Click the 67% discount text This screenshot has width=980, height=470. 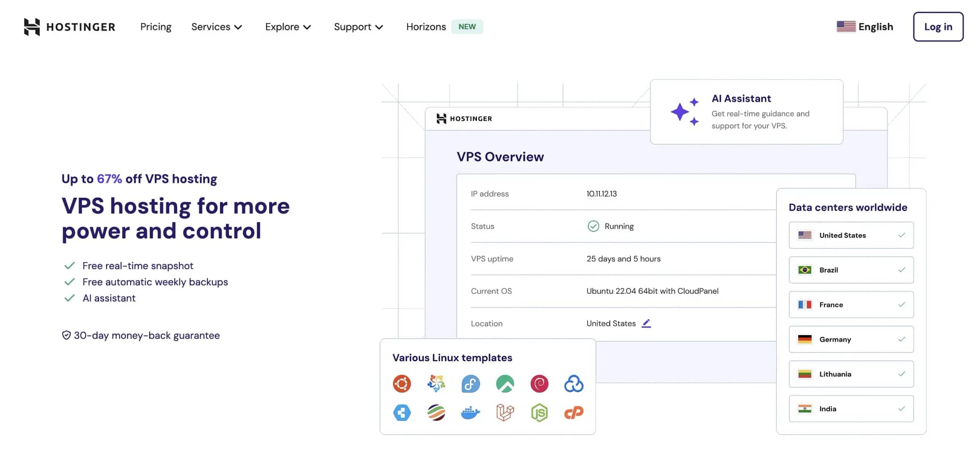click(109, 179)
